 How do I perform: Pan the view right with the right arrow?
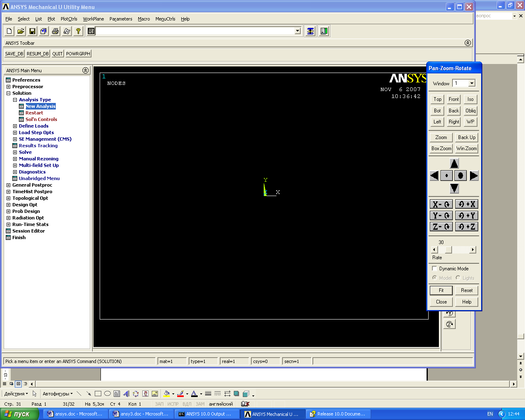click(x=474, y=176)
